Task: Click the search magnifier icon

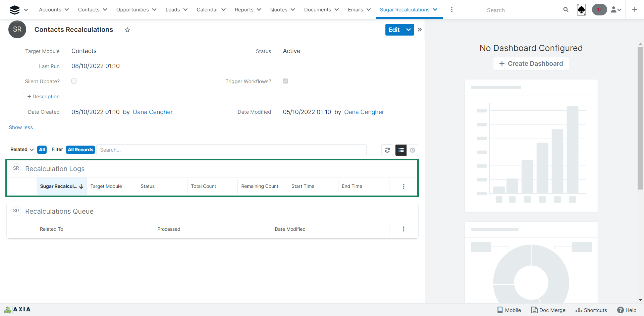Action: pyautogui.click(x=566, y=10)
